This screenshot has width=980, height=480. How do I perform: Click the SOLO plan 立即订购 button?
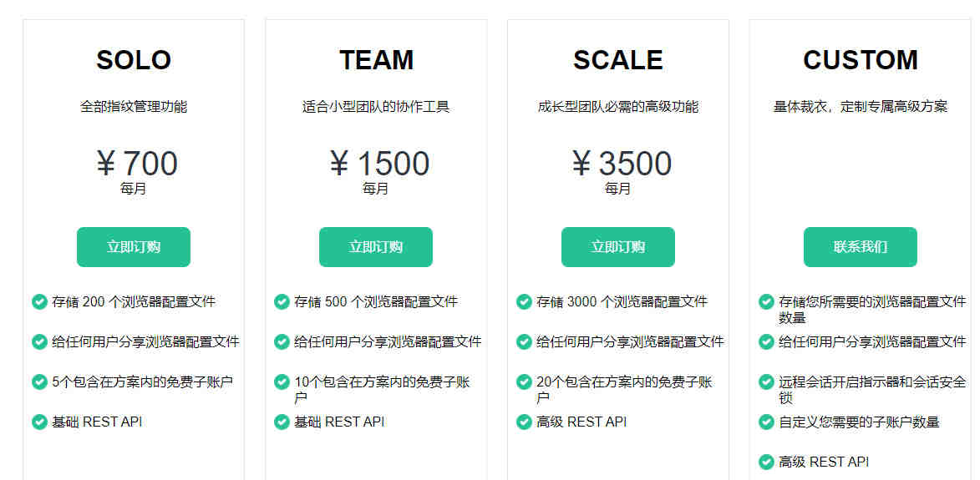[x=134, y=247]
